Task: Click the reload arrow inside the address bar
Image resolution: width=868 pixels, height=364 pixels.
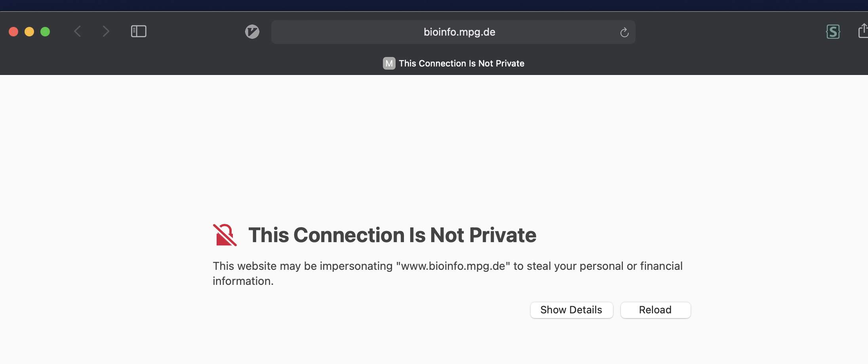Action: [624, 32]
